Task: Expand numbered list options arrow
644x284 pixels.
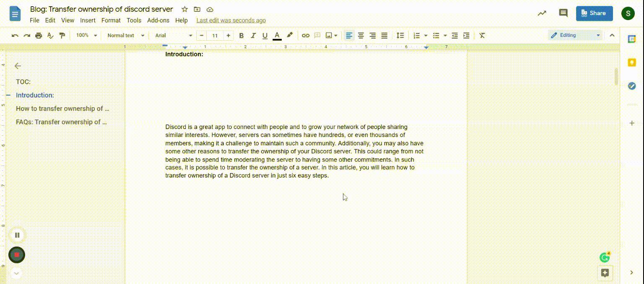Action: click(426, 36)
